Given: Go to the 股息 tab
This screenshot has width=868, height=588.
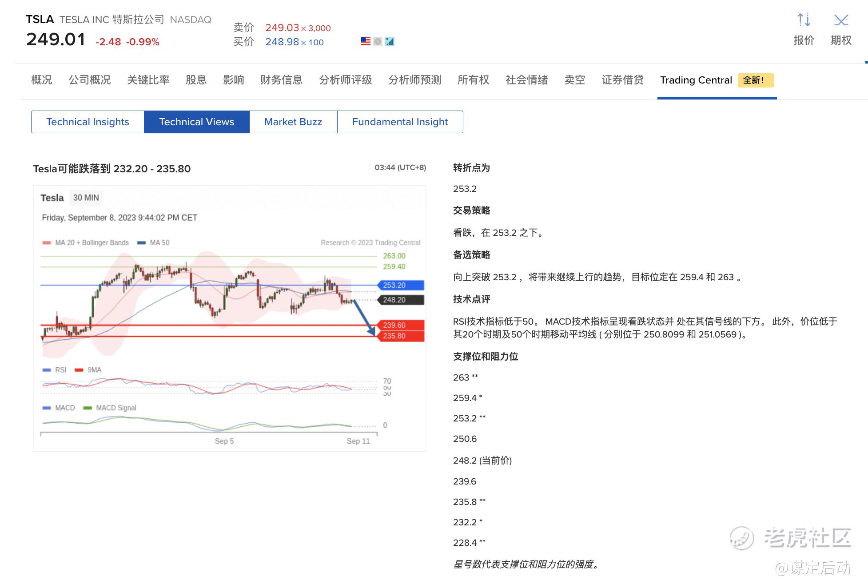Looking at the screenshot, I should [196, 80].
